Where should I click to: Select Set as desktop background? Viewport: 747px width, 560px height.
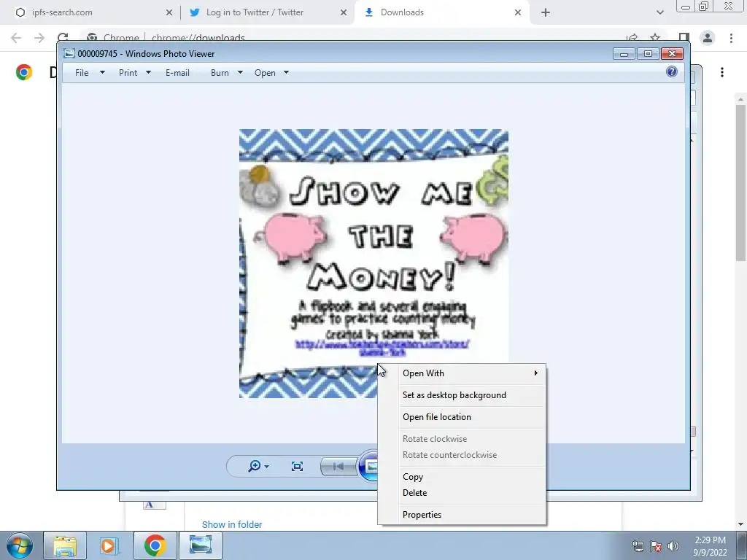(462, 395)
